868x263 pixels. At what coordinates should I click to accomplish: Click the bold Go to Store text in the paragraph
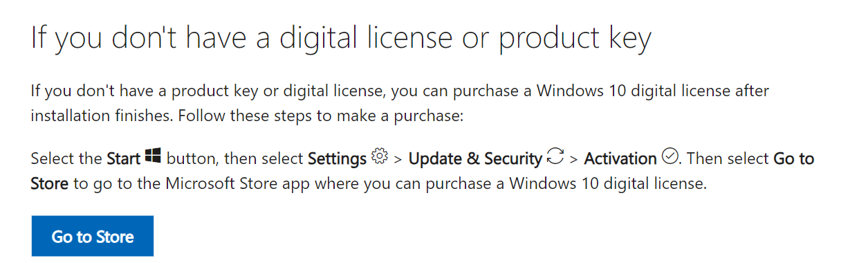point(423,172)
